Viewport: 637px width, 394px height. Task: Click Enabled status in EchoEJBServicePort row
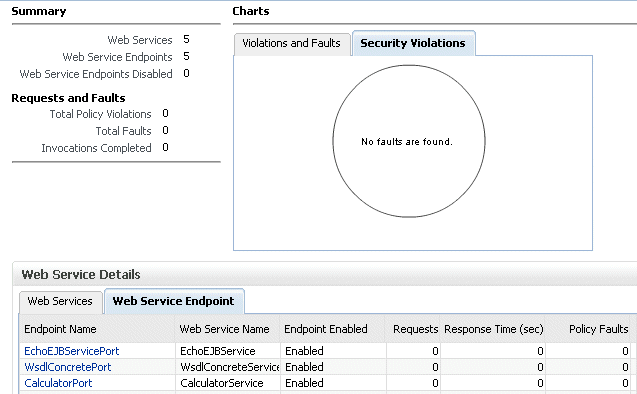click(304, 351)
